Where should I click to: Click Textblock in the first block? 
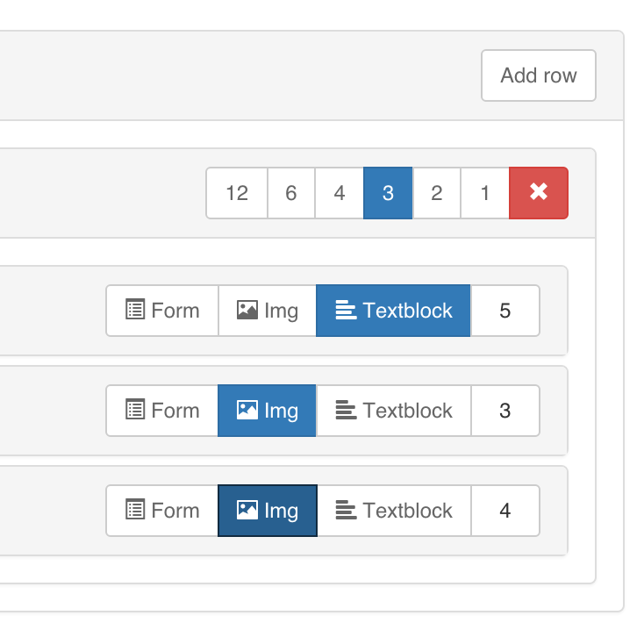(x=393, y=311)
